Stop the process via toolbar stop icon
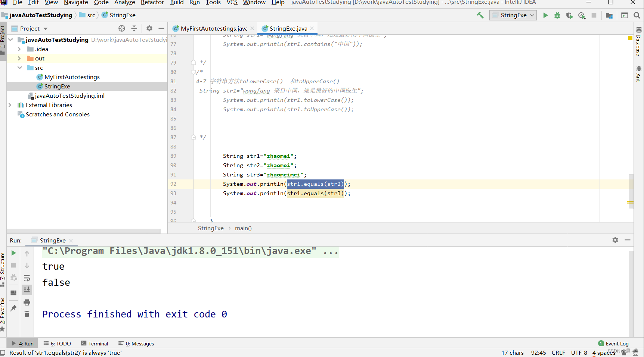The width and height of the screenshot is (644, 357). (594, 15)
